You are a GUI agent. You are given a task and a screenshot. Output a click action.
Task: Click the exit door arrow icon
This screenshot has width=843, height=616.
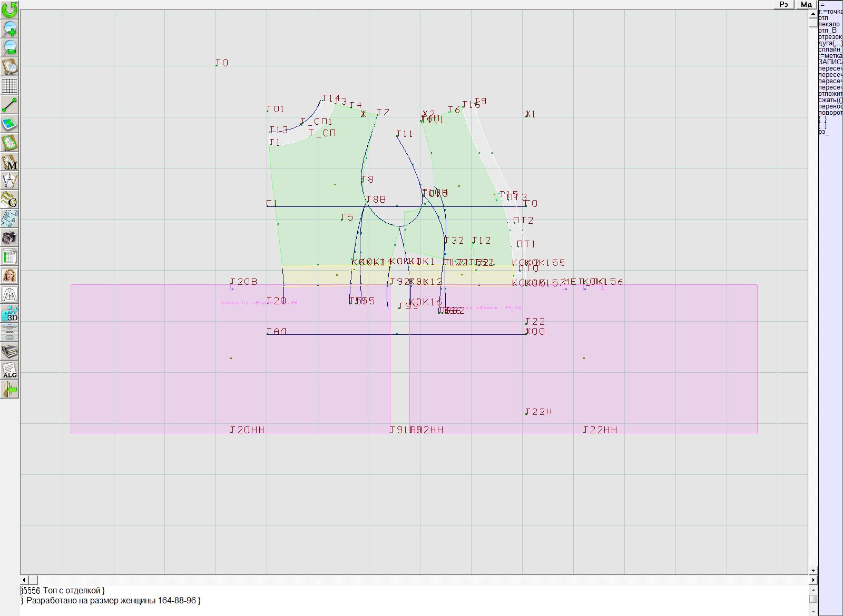9,389
